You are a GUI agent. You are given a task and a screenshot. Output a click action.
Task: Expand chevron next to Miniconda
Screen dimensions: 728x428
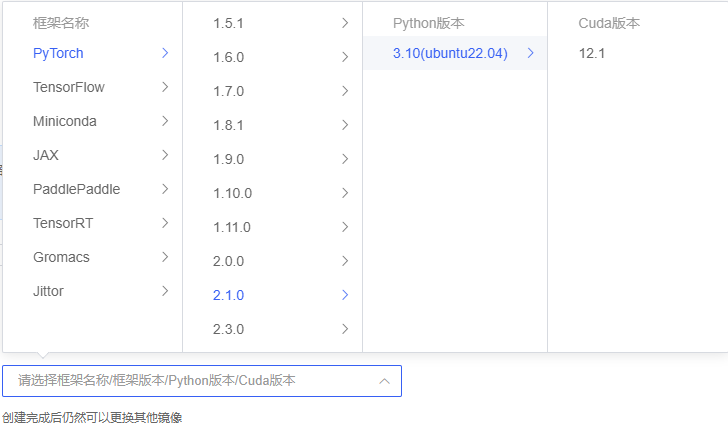[x=165, y=121]
